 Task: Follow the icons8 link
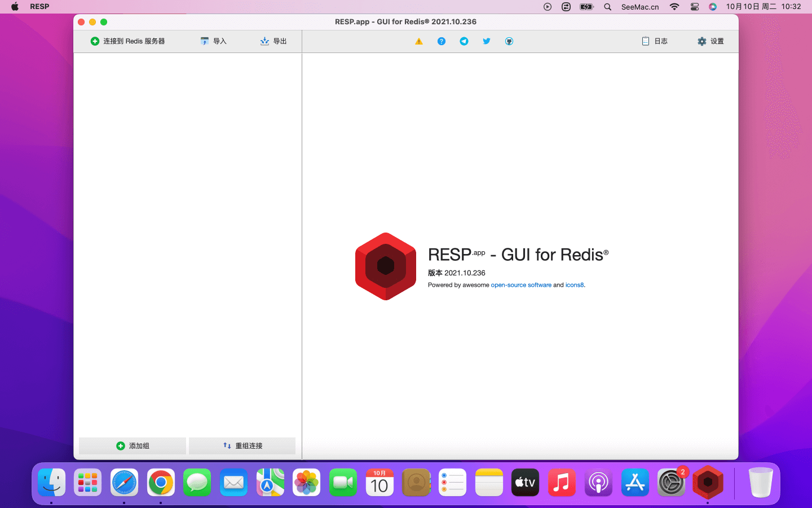click(x=575, y=285)
